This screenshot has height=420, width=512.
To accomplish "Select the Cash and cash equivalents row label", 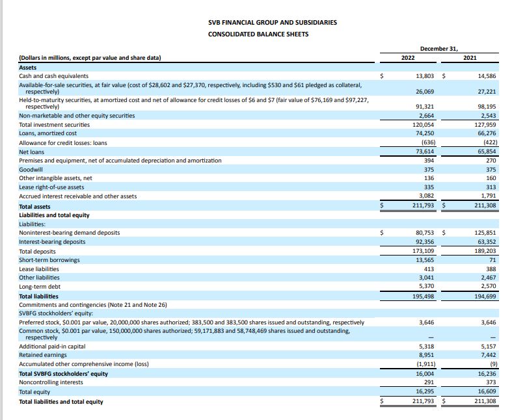I will pos(54,76).
